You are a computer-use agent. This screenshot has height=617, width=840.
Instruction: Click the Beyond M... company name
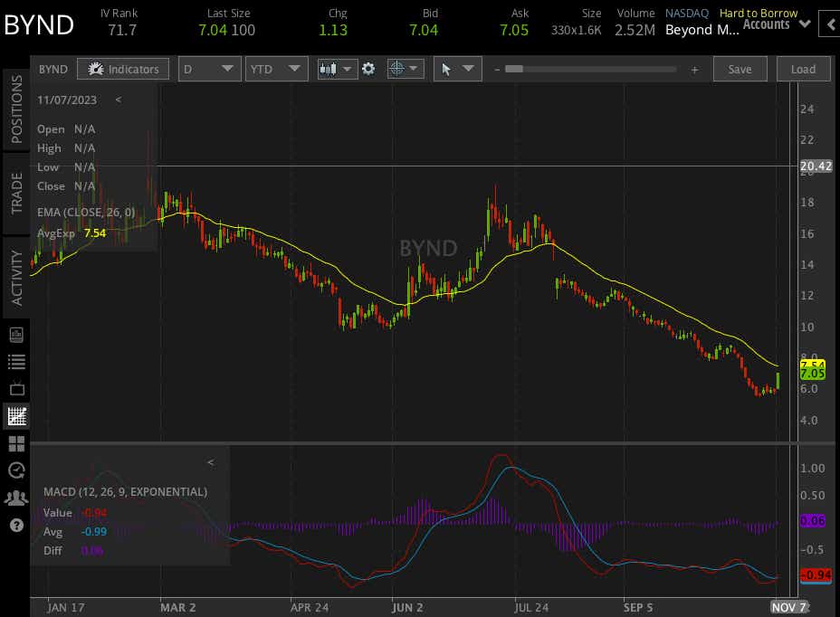pos(702,30)
